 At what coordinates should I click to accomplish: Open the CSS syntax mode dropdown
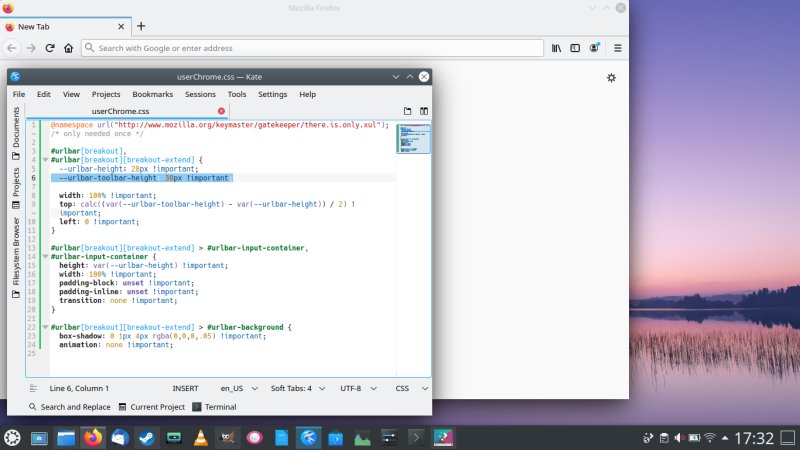(407, 388)
